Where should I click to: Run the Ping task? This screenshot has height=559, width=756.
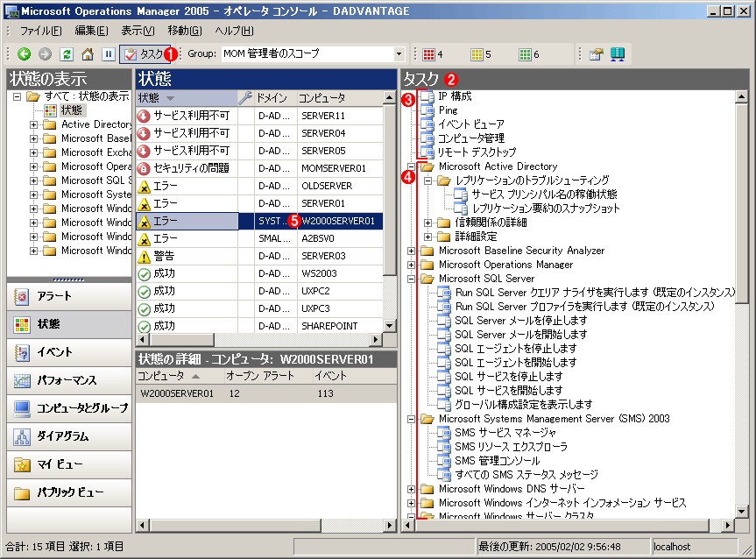448,110
